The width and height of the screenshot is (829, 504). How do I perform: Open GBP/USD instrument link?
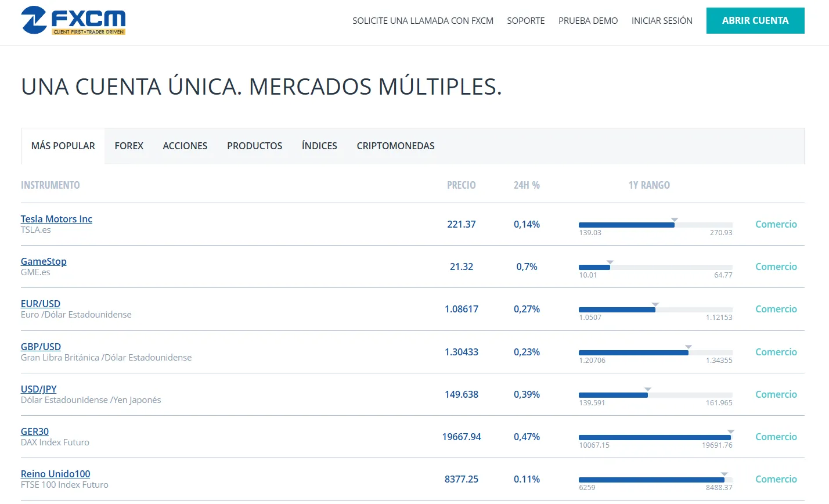(x=41, y=347)
